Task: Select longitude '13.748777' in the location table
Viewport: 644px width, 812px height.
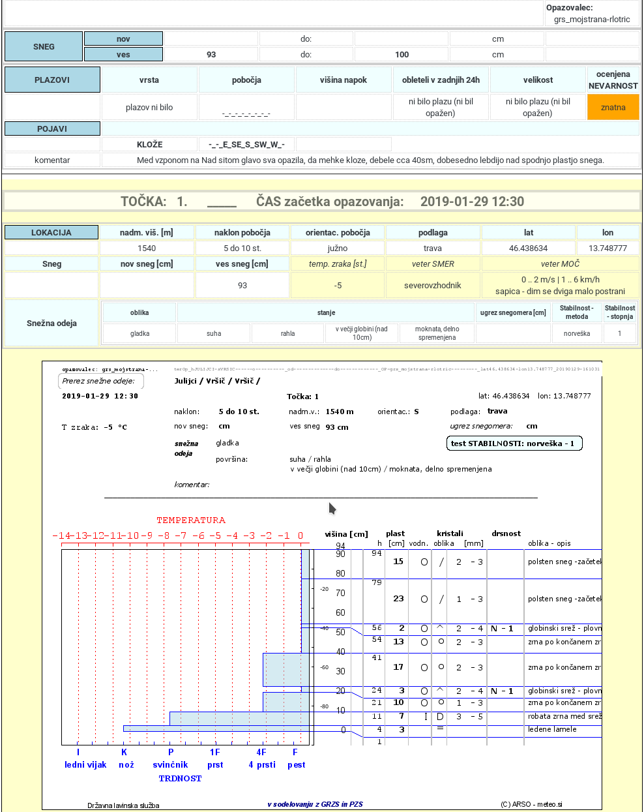Action: click(607, 248)
